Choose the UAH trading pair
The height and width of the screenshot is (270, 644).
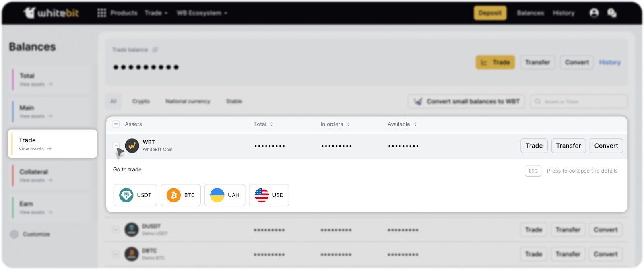pyautogui.click(x=225, y=195)
